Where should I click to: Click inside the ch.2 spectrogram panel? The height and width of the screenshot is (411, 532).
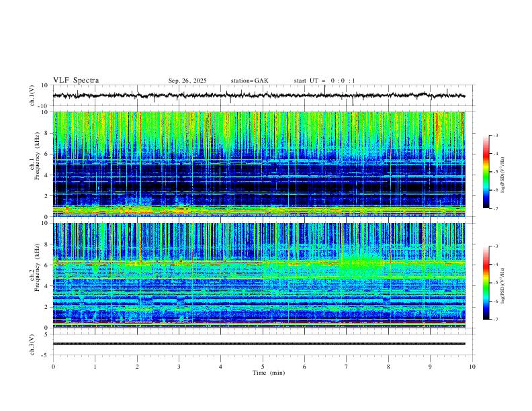[259, 275]
